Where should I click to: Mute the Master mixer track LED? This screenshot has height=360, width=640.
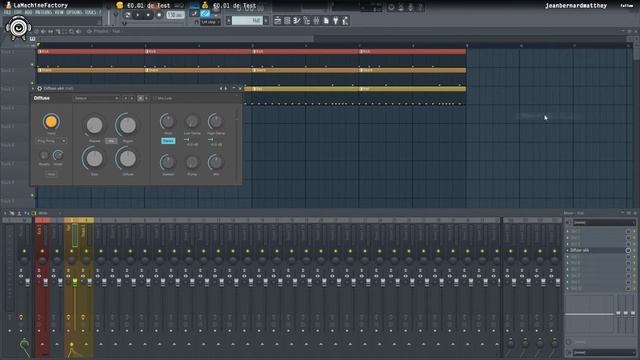[x=24, y=251]
